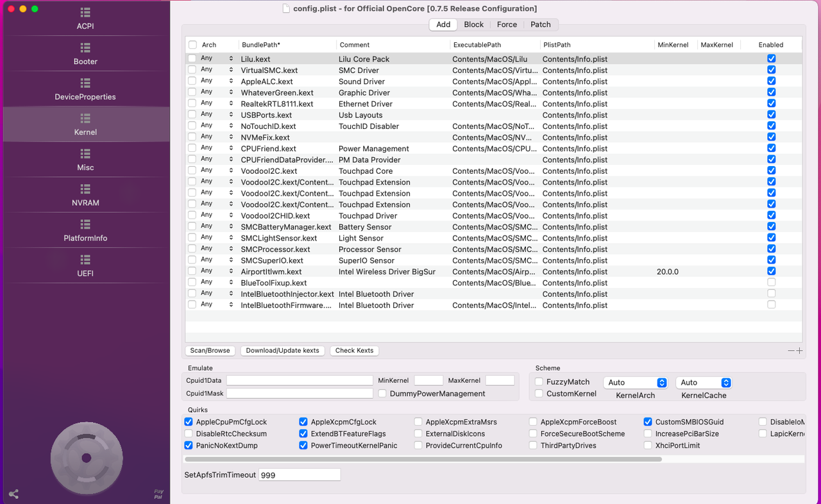Viewport: 821px width, 504px height.
Task: Click the Cpuid1Mask input field
Action: point(300,393)
